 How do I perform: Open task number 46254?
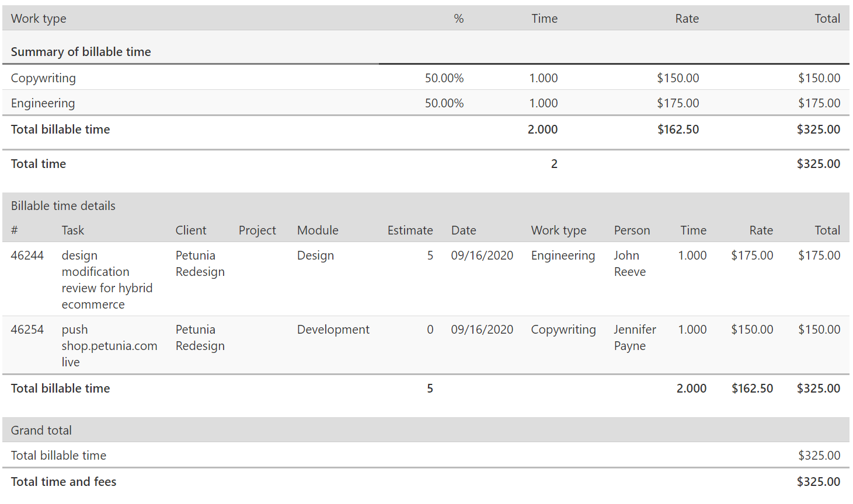pos(27,330)
